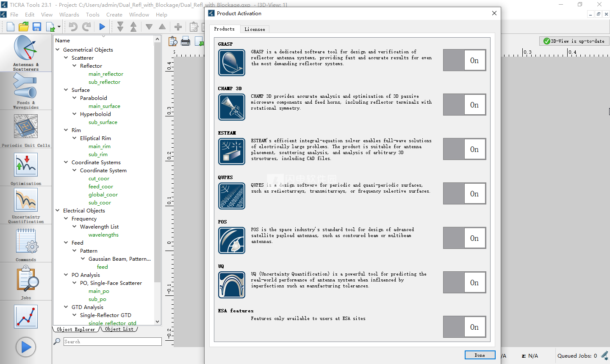The image size is (610, 364).
Task: Create a new project file
Action: click(x=11, y=27)
